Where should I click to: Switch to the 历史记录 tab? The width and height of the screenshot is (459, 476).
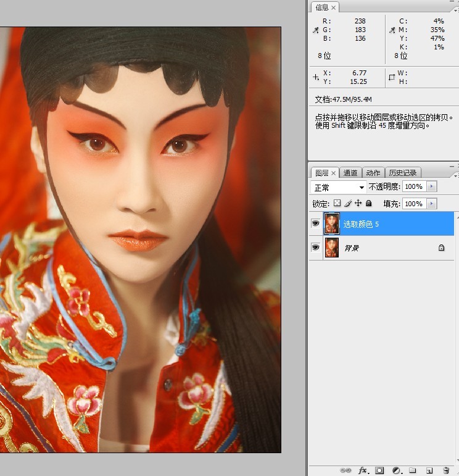(403, 173)
